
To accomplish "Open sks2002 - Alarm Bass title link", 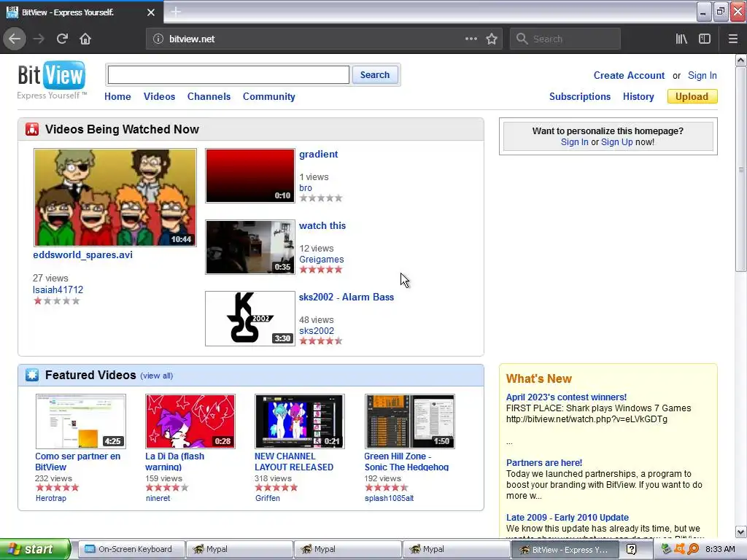I will pos(347,297).
